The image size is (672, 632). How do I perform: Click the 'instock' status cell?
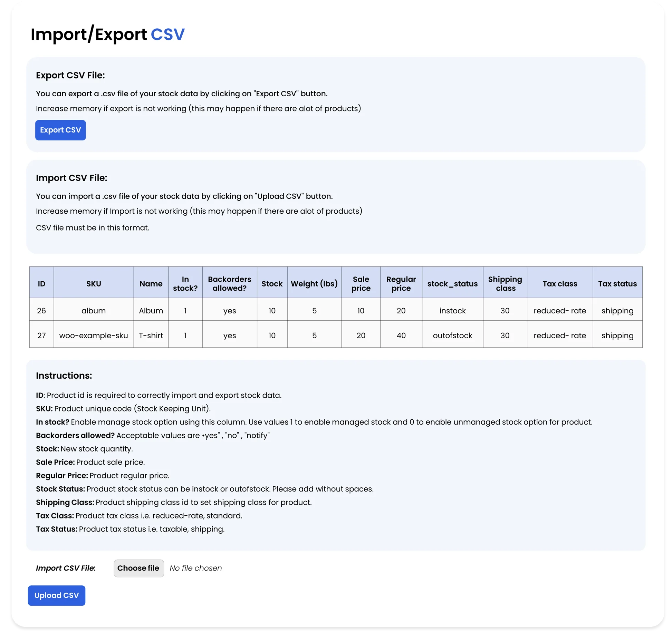(x=452, y=311)
